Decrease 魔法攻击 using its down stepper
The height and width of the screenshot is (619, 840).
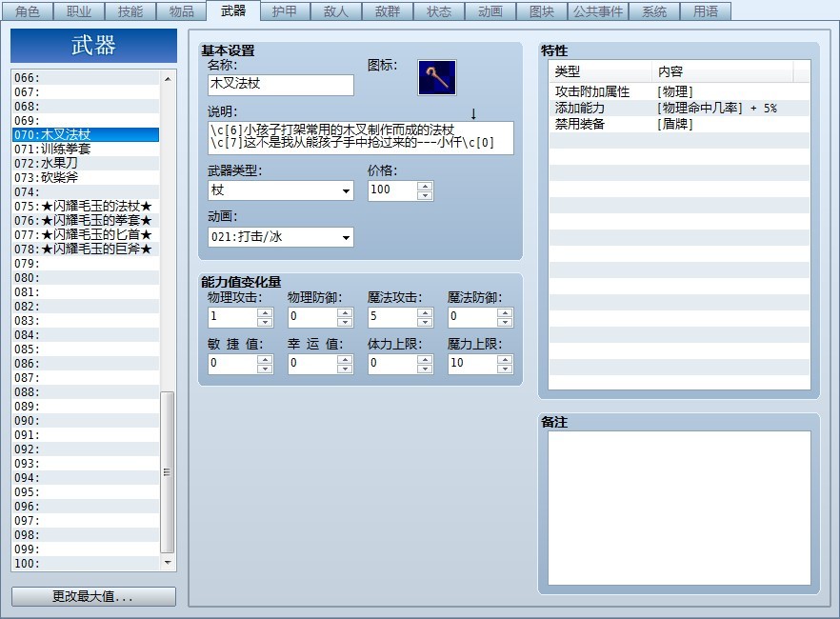point(427,321)
